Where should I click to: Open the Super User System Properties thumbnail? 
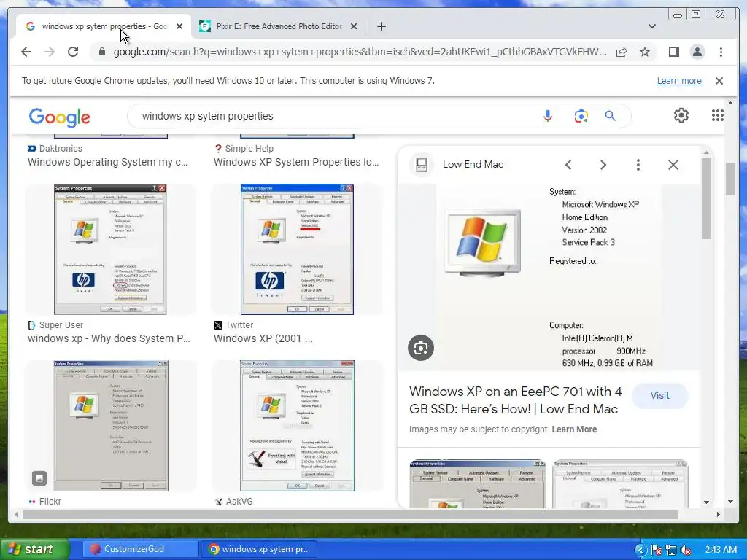tap(110, 249)
